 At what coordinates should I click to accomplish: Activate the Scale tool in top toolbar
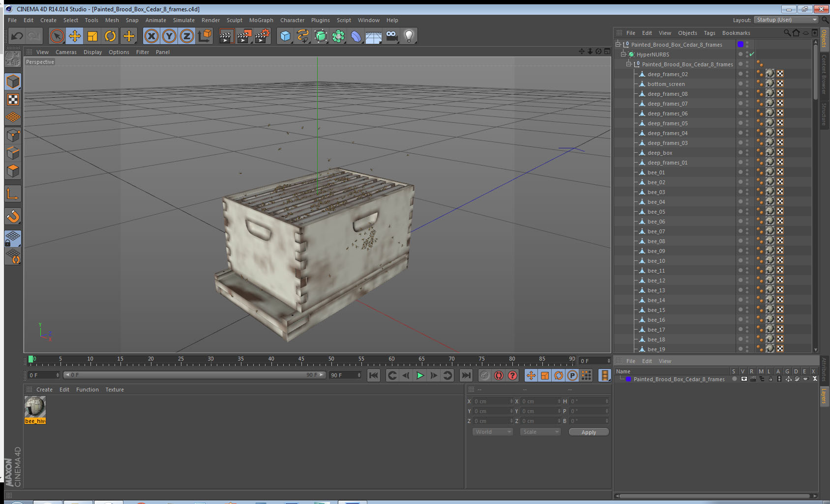point(92,36)
